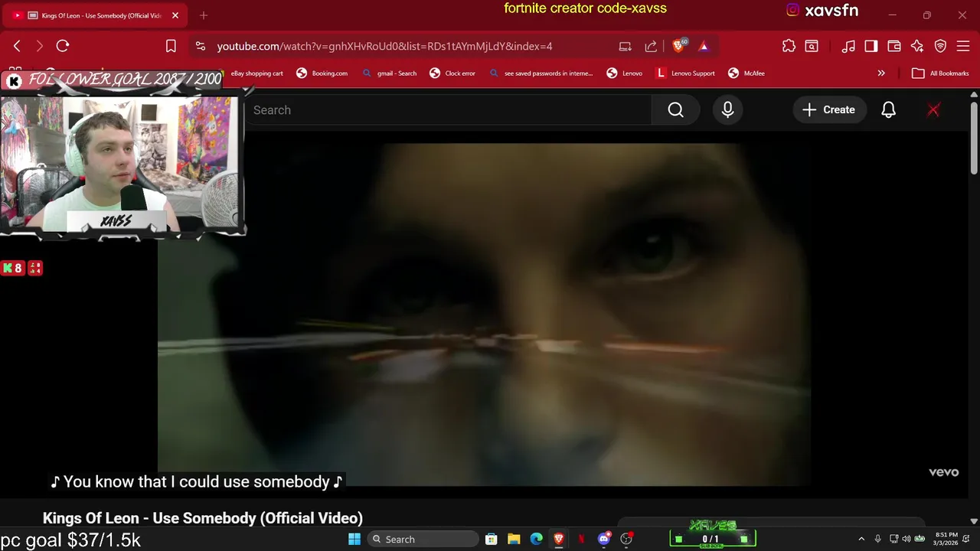Open the Clock error bookmark
Screen dimensions: 980x551
tap(452, 73)
